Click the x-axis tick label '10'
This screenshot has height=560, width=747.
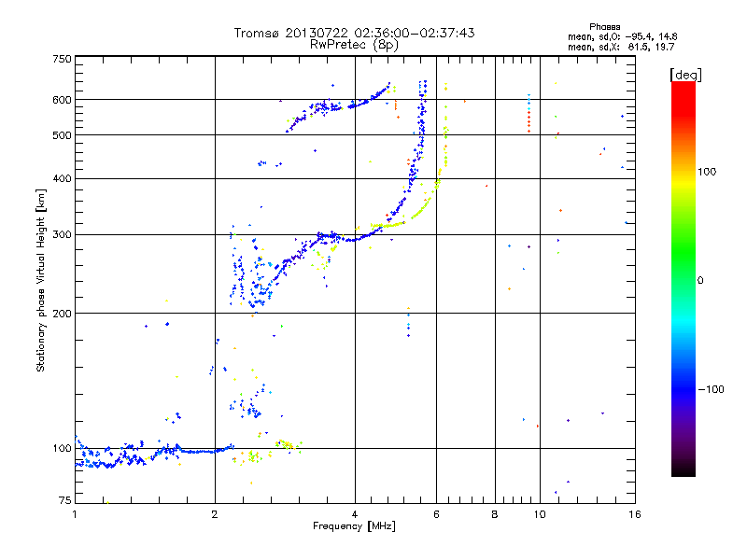click(540, 514)
